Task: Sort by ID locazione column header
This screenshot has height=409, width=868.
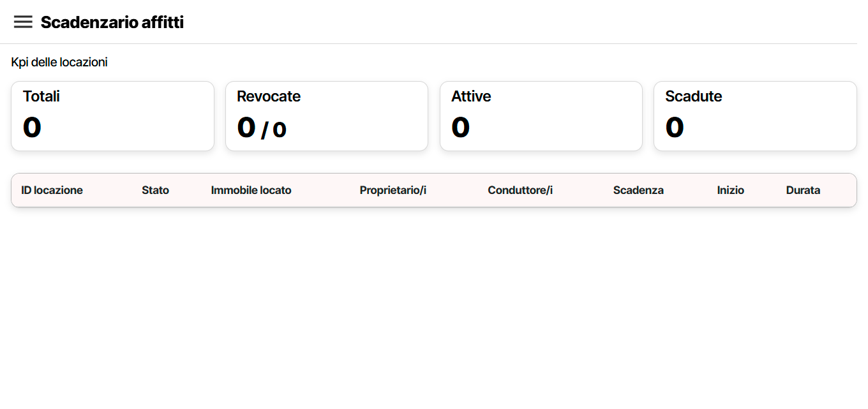Action: tap(52, 190)
